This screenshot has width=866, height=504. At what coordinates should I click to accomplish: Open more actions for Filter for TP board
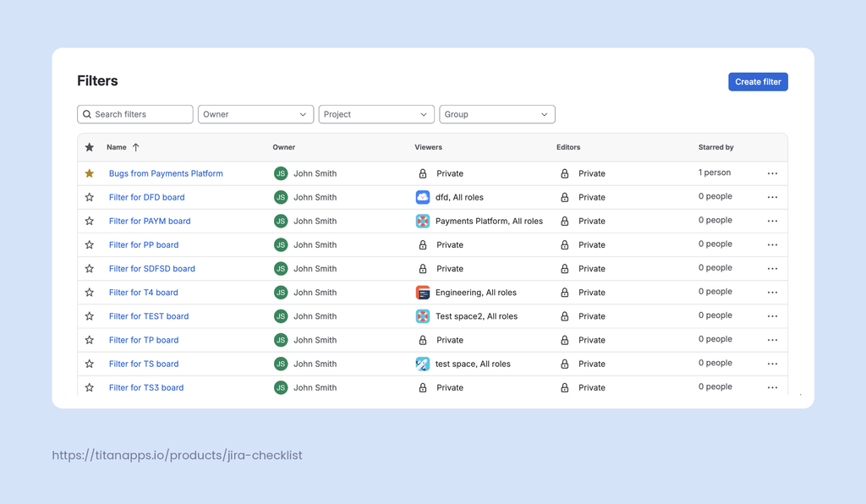click(772, 339)
